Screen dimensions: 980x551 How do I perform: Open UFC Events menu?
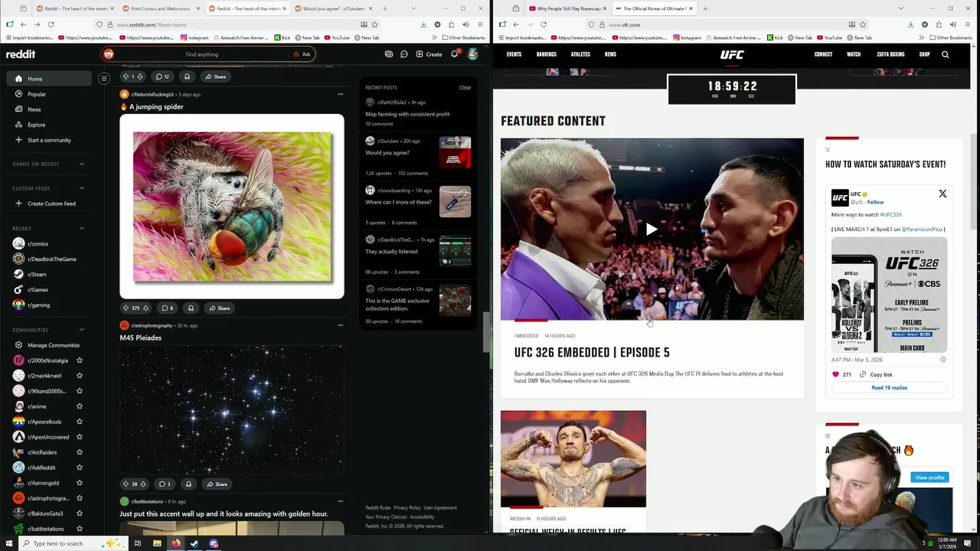click(x=514, y=54)
